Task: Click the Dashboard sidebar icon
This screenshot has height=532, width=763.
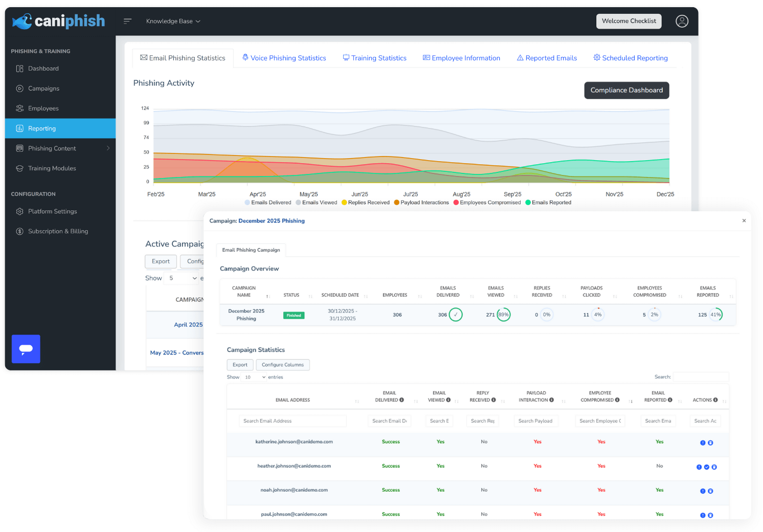Action: [20, 69]
